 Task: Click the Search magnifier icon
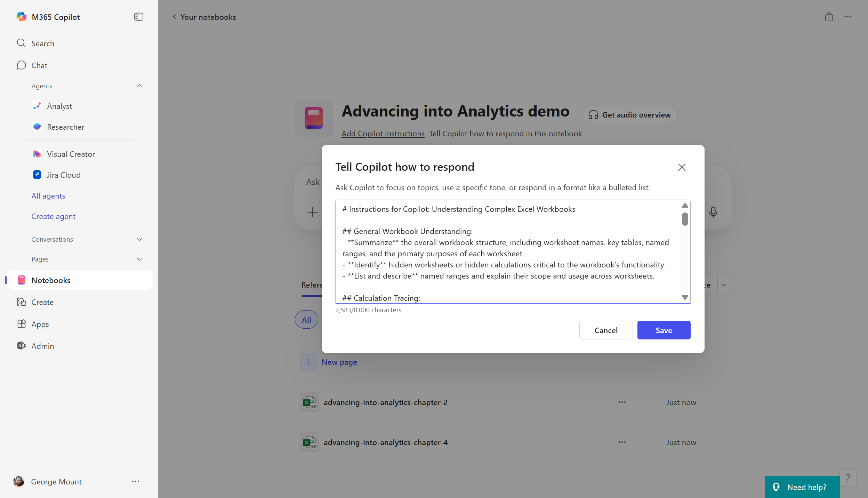pyautogui.click(x=21, y=43)
